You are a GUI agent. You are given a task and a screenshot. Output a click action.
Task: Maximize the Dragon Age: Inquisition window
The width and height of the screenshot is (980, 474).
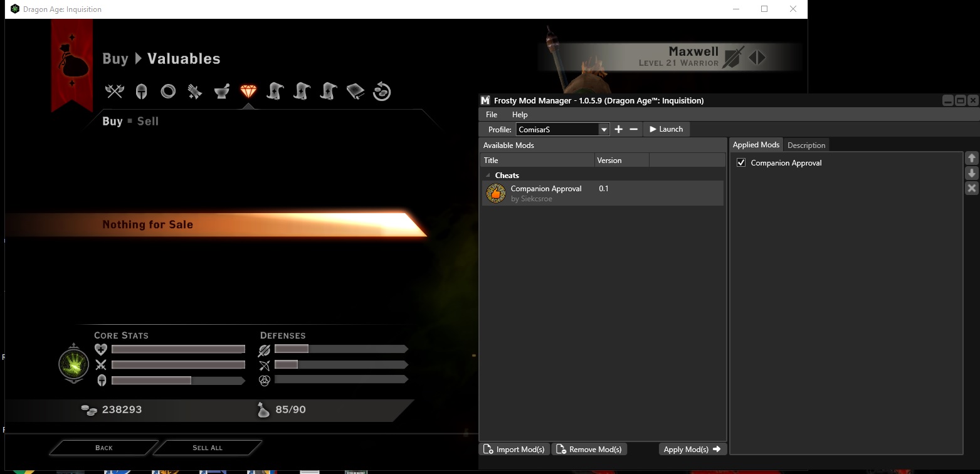pos(764,9)
